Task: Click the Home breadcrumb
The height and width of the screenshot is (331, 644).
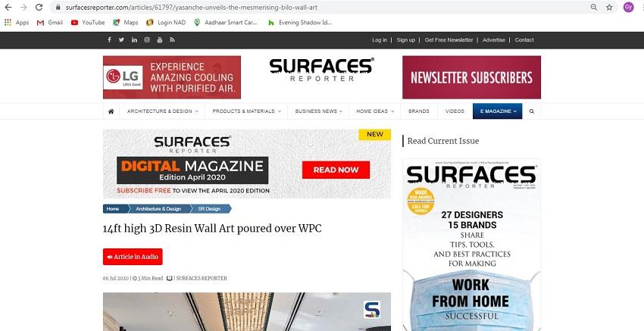Action: [x=113, y=208]
